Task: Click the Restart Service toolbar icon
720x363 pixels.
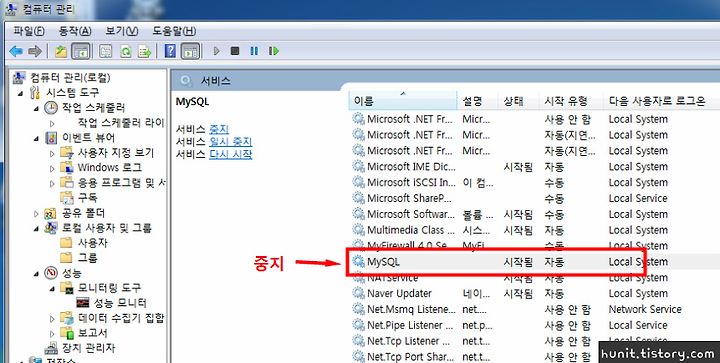Action: click(x=274, y=51)
